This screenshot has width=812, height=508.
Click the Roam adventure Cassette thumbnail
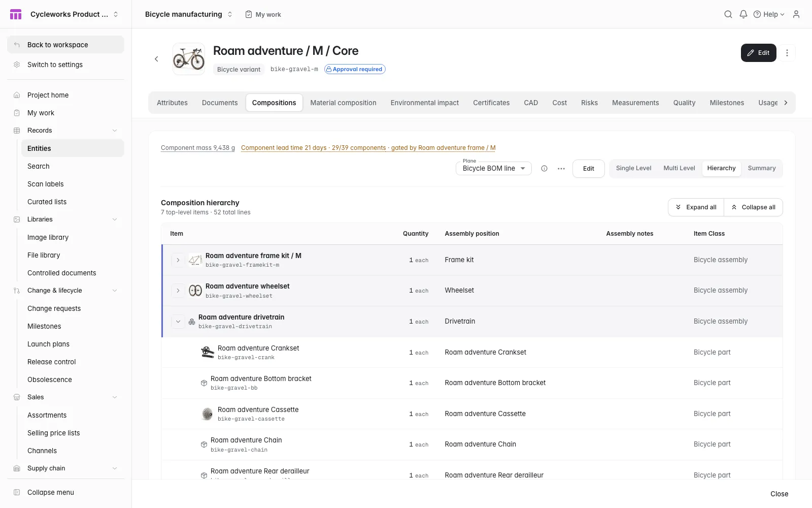coord(207,414)
